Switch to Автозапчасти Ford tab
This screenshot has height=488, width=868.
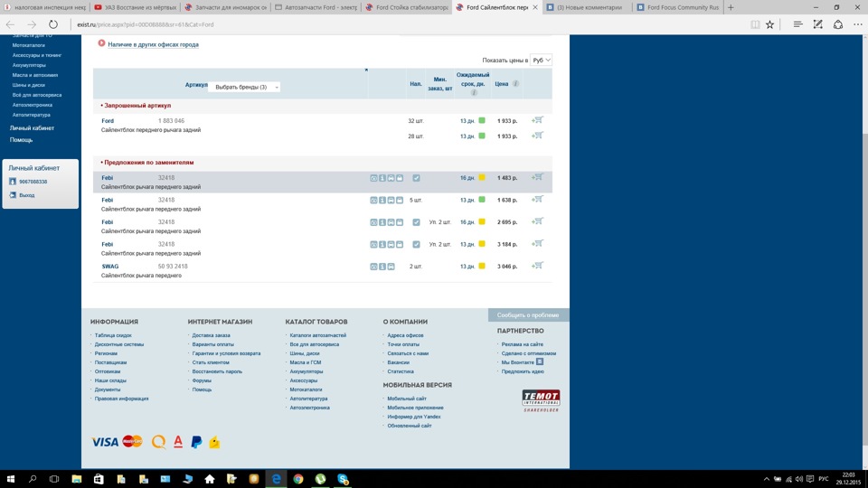point(316,7)
